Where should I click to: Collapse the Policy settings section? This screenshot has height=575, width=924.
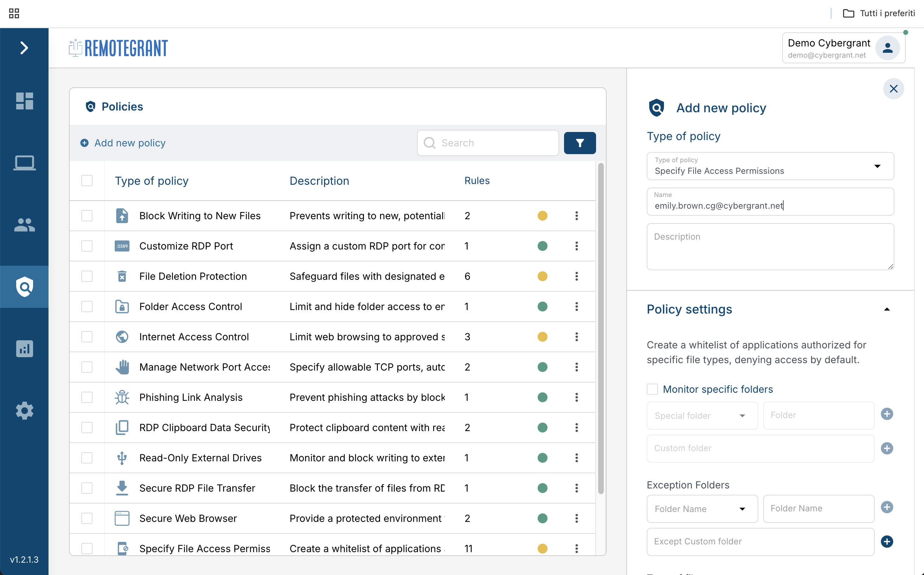887,309
